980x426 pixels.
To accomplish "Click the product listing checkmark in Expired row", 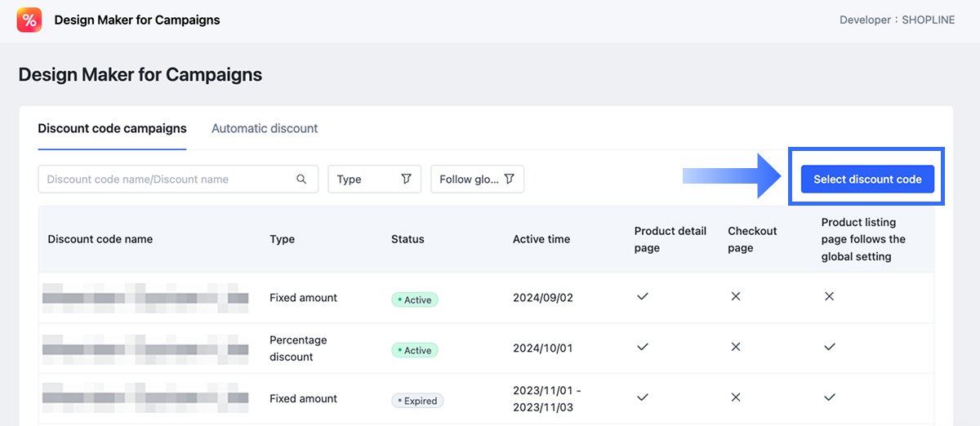I will 829,398.
